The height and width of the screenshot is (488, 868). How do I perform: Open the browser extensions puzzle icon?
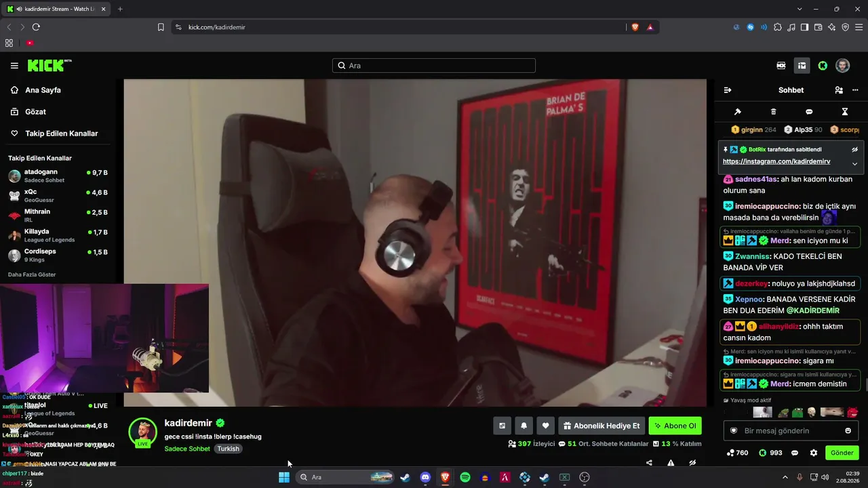coord(777,27)
